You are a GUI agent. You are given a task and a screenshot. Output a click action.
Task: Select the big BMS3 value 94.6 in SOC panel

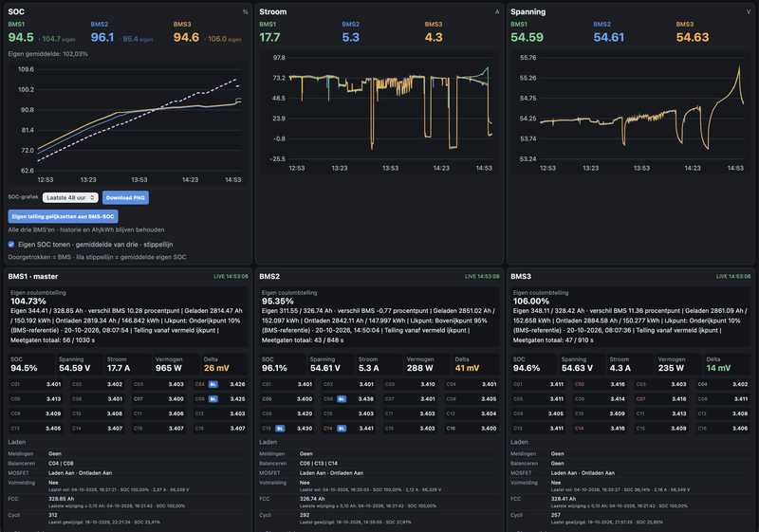click(x=186, y=37)
